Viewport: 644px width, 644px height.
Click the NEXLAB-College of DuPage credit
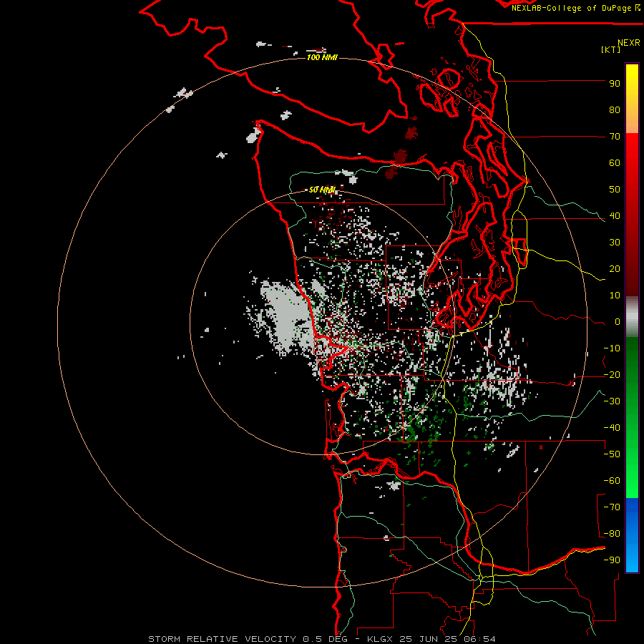[575, 8]
